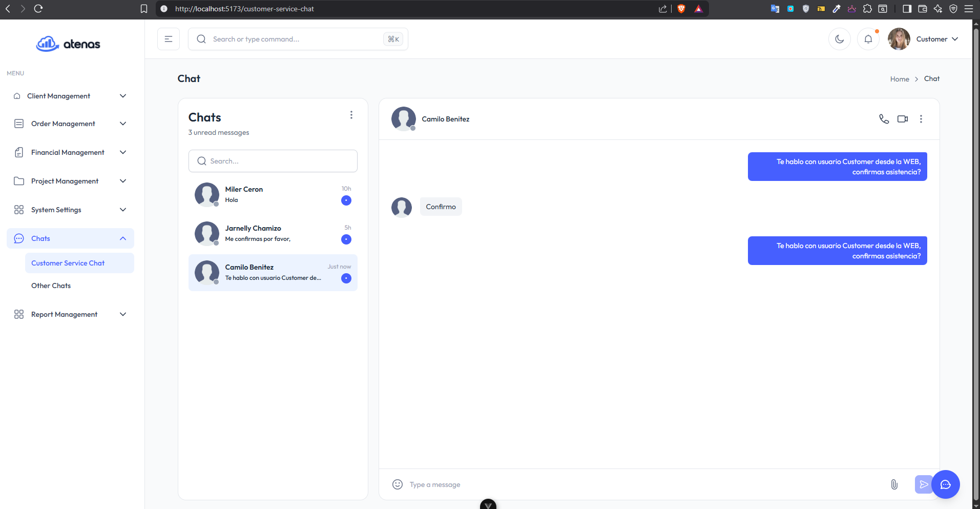
Task: Open the notifications bell
Action: tap(868, 39)
